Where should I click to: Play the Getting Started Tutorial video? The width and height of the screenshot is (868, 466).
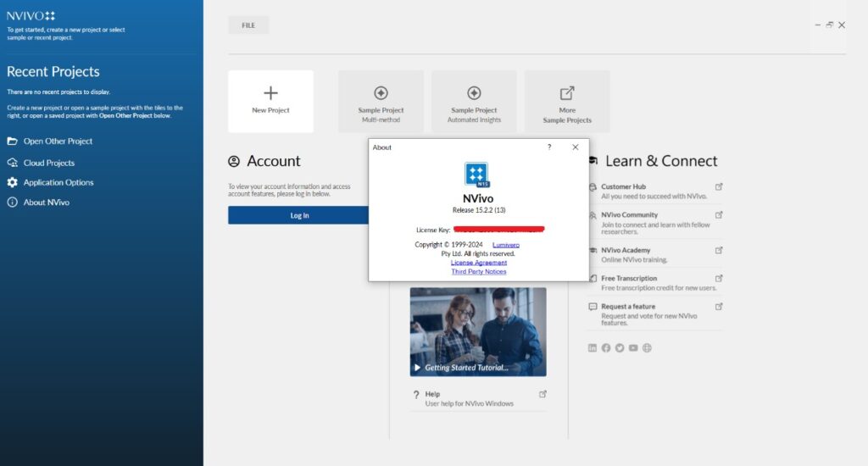pos(417,368)
